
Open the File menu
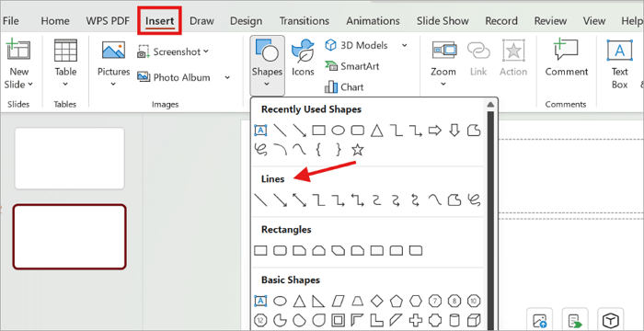pyautogui.click(x=11, y=21)
